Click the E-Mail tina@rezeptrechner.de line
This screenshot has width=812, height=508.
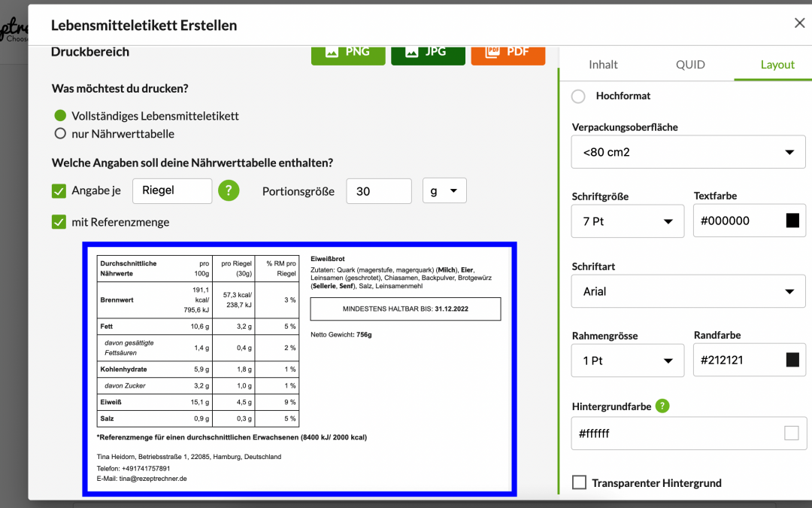pyautogui.click(x=142, y=479)
